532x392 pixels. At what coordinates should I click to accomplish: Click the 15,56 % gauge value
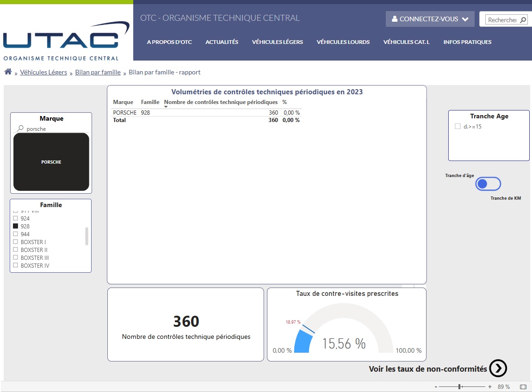(x=344, y=344)
